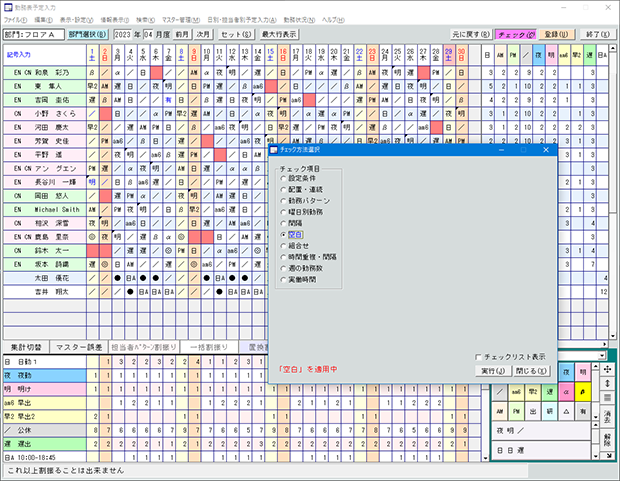Click the vertical double-arrow icon beside palette
The width and height of the screenshot is (620, 482).
(607, 383)
